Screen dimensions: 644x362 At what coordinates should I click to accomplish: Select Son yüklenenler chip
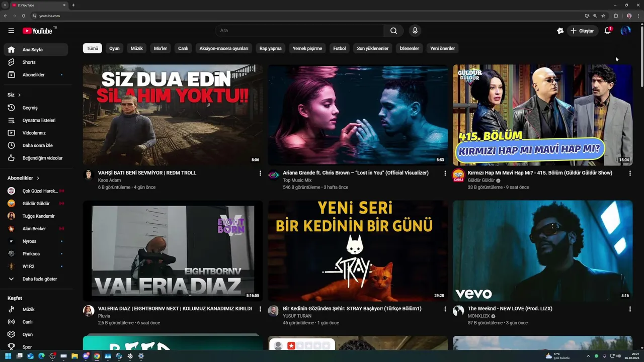(373, 48)
